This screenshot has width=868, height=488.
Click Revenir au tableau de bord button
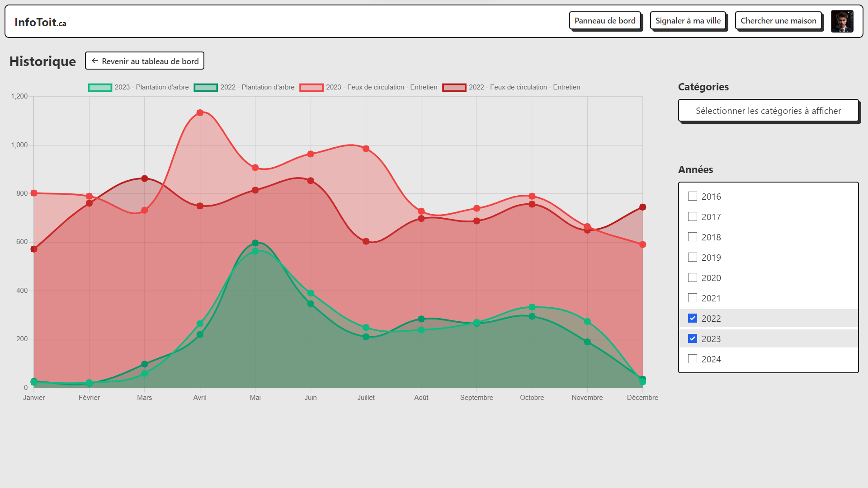pyautogui.click(x=145, y=61)
